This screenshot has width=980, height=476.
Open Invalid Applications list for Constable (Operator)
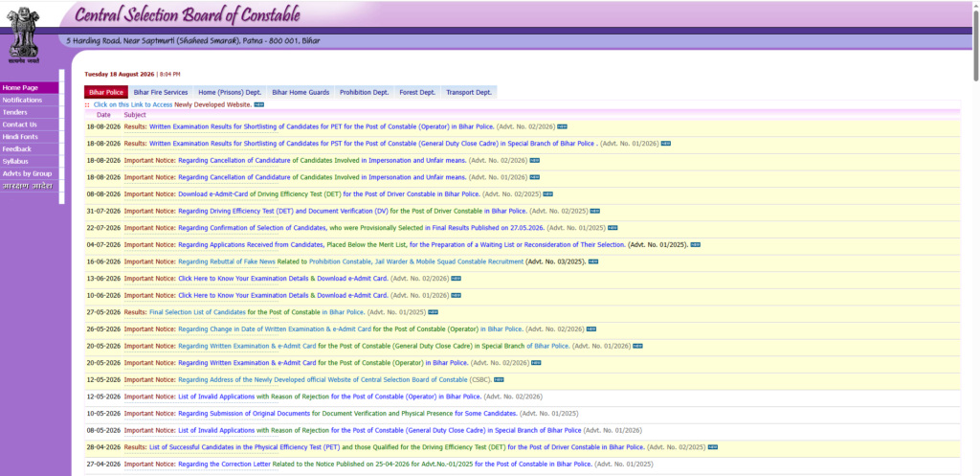coord(330,397)
